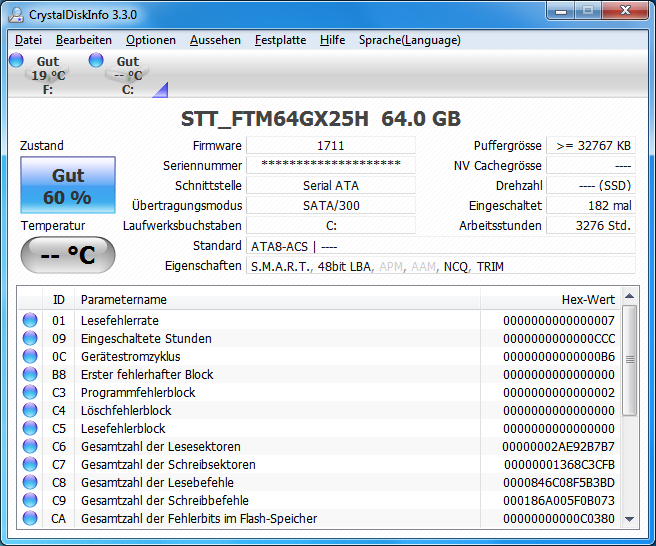The image size is (656, 546).
Task: Click the Drehzahl value (SSD) field
Action: (x=591, y=185)
